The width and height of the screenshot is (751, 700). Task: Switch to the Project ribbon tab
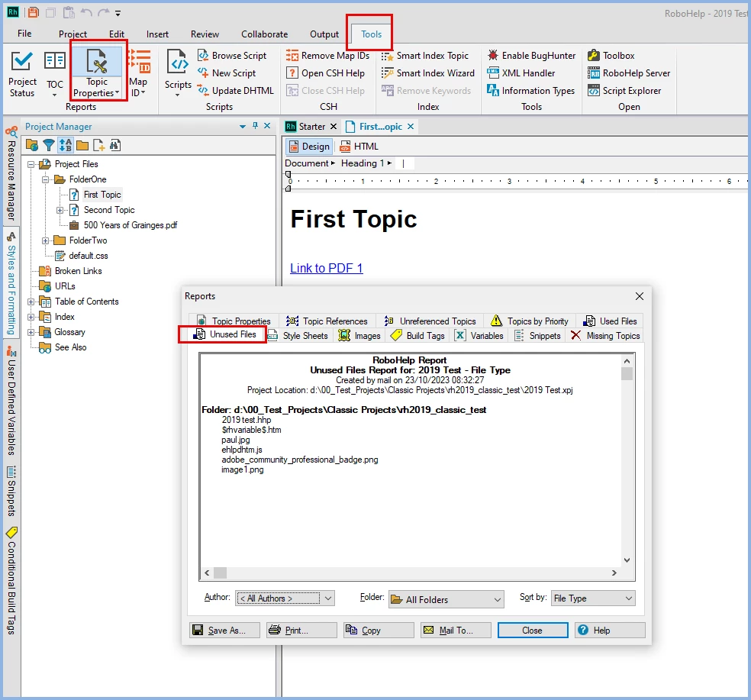click(73, 34)
